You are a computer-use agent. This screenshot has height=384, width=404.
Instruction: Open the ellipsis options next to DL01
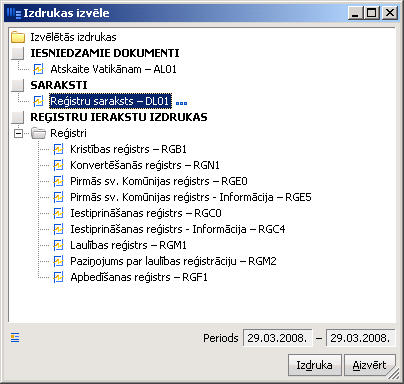point(181,103)
